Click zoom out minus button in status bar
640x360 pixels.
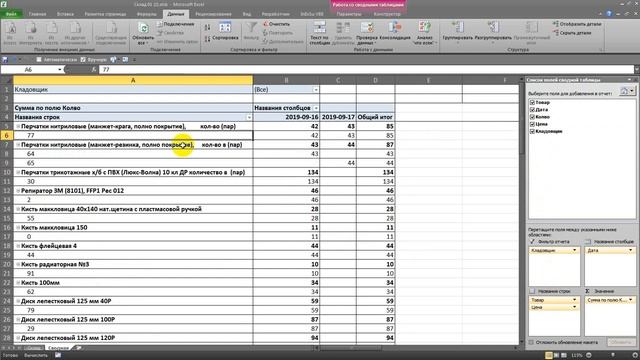click(589, 355)
